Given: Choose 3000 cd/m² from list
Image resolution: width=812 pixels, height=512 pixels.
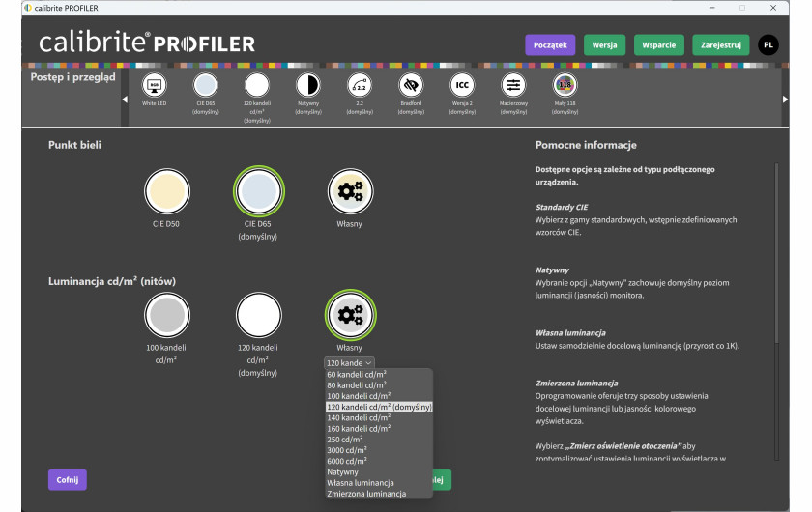Looking at the screenshot, I should (x=379, y=450).
